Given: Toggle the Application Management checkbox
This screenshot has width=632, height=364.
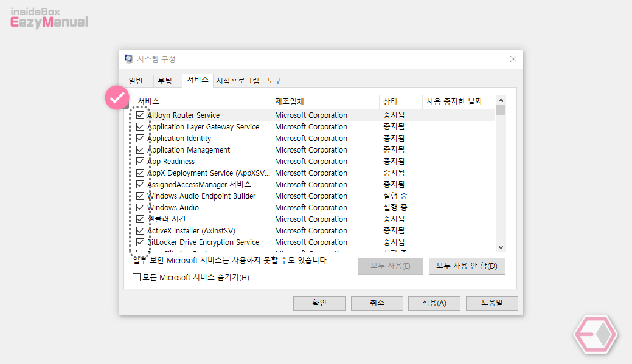Looking at the screenshot, I should click(x=141, y=149).
